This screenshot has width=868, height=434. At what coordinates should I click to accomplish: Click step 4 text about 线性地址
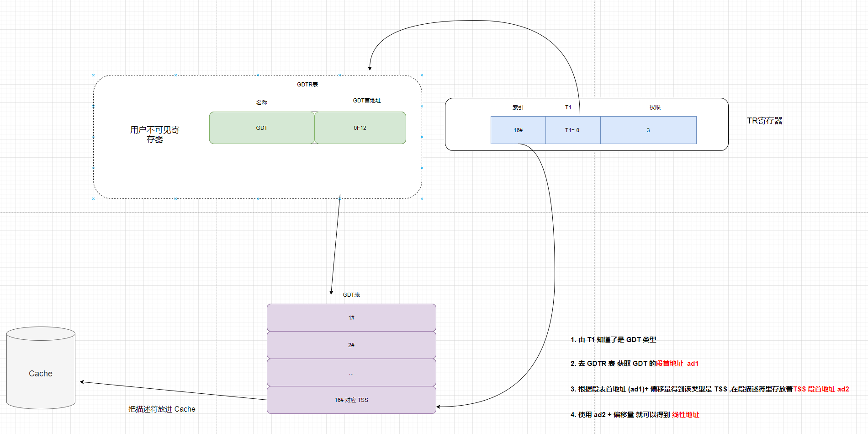(x=635, y=415)
